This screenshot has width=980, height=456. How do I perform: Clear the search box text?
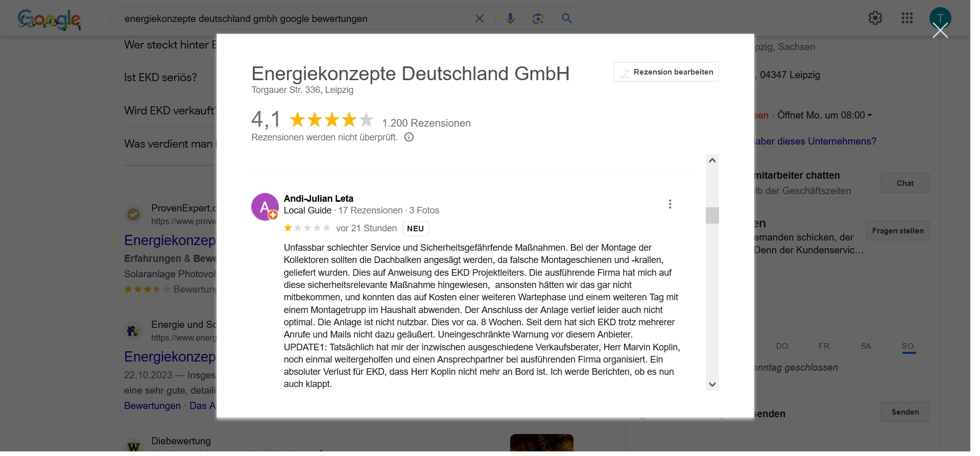pos(479,18)
